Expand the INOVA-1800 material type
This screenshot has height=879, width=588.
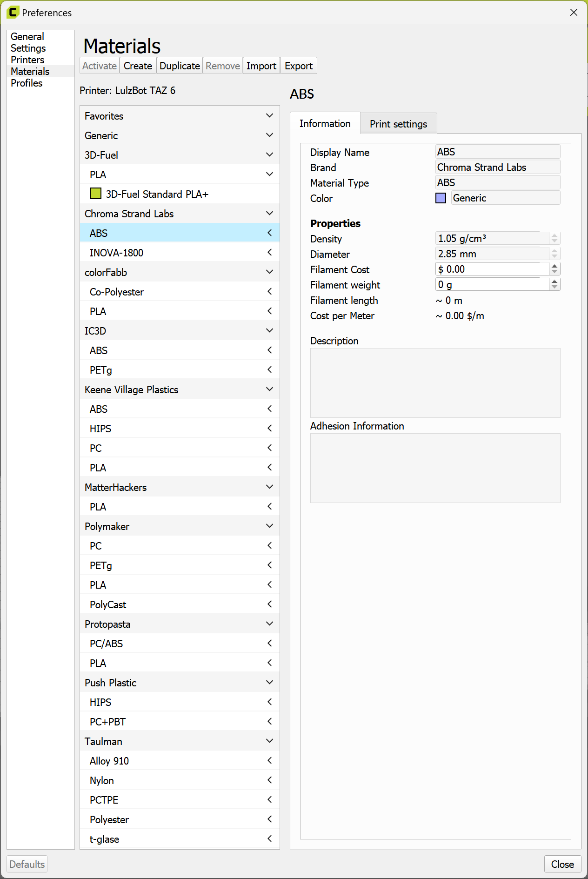tap(269, 252)
